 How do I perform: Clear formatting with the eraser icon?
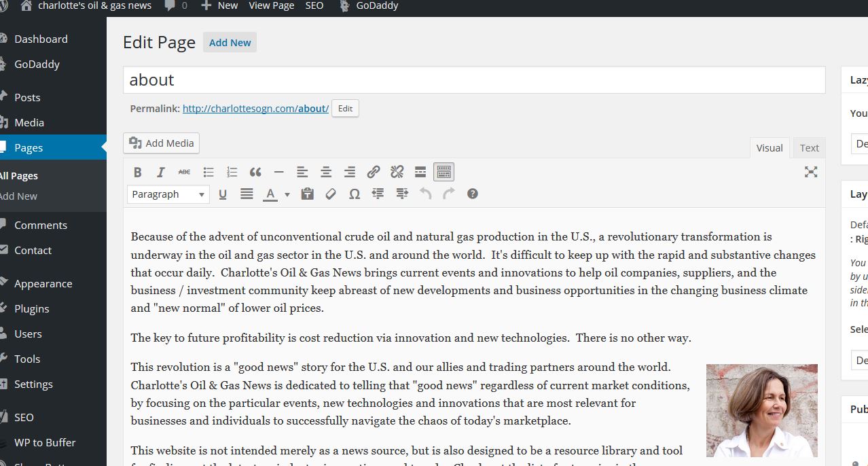coord(331,194)
